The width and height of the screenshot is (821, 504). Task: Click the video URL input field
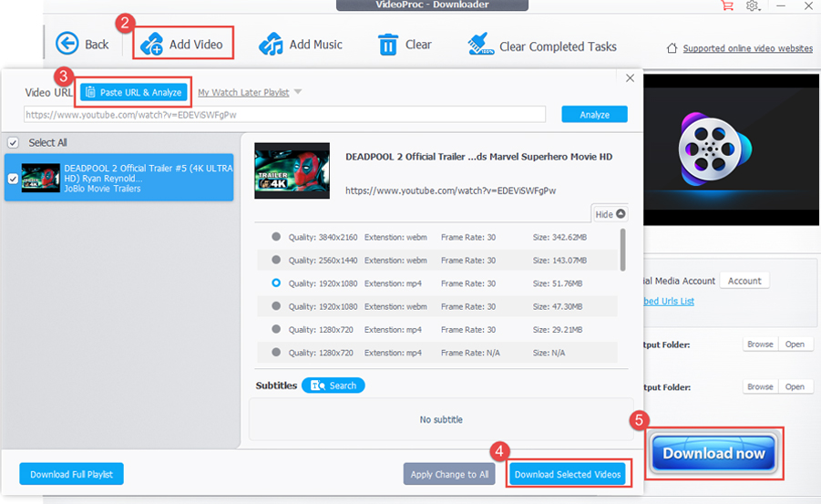point(284,115)
